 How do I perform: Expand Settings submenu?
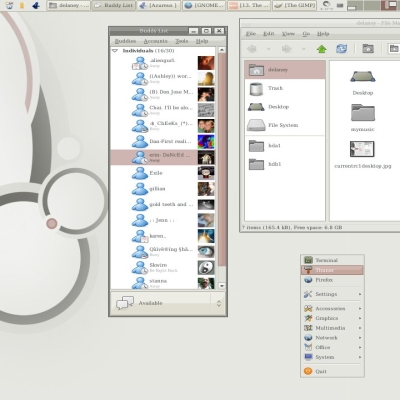pos(332,294)
